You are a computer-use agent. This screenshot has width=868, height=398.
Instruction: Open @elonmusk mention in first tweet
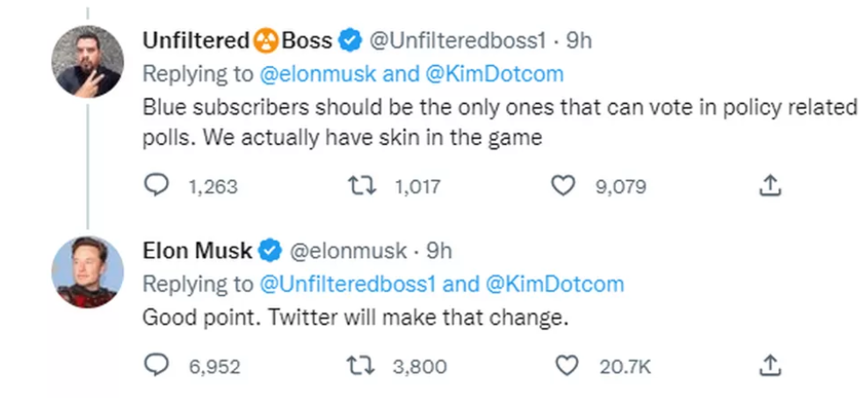pyautogui.click(x=318, y=74)
